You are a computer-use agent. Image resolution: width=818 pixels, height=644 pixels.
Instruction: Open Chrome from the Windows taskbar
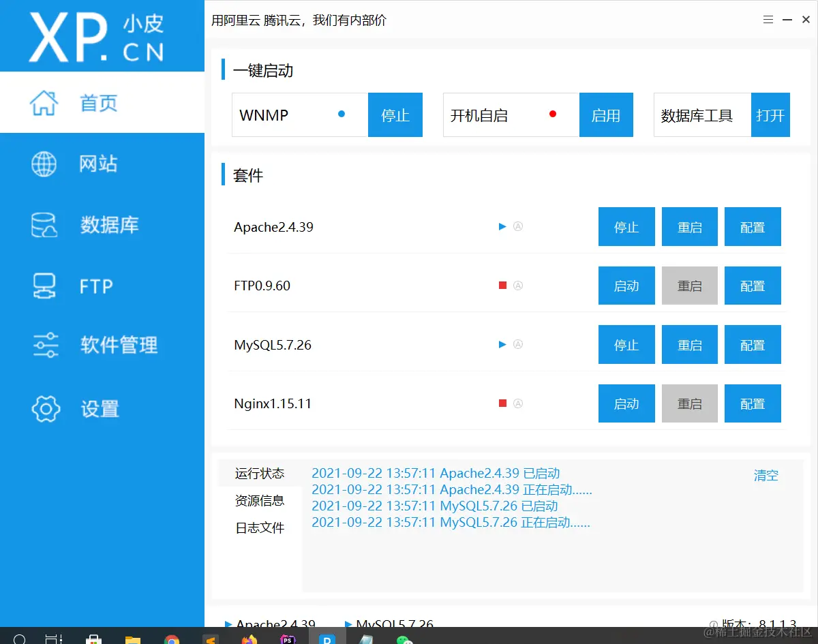pyautogui.click(x=172, y=639)
